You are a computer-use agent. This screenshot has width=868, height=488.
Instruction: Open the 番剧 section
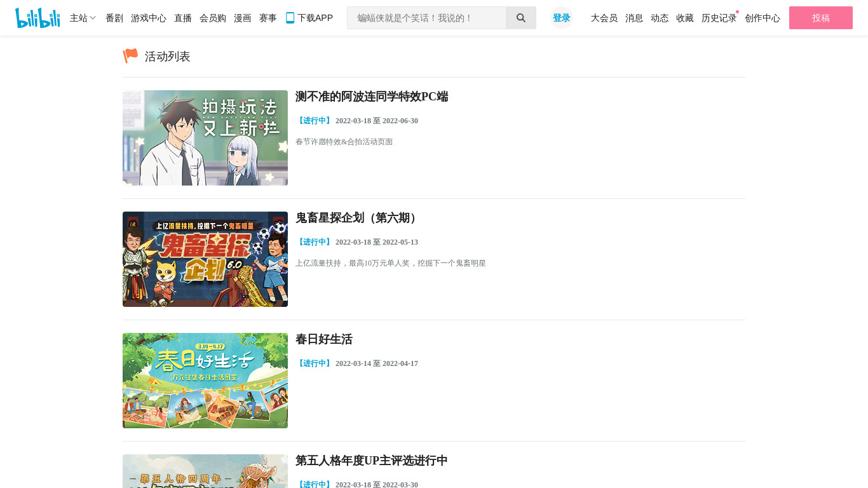point(114,18)
